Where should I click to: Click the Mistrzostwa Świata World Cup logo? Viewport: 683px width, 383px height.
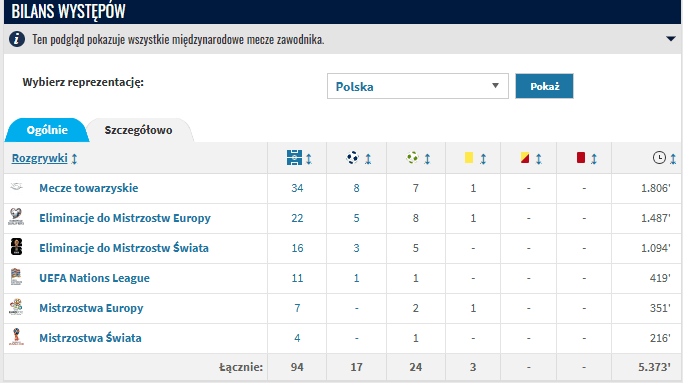pyautogui.click(x=16, y=337)
